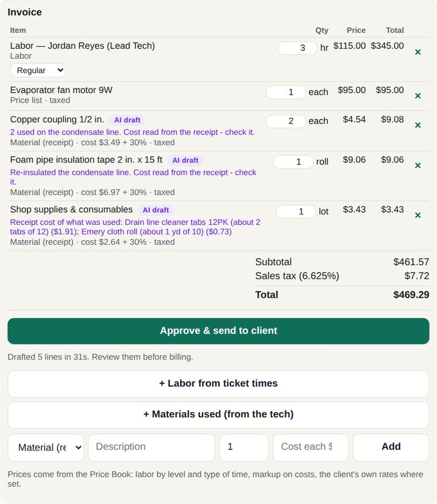The width and height of the screenshot is (437, 504).
Task: Click the Price column header
Action: [x=356, y=30]
